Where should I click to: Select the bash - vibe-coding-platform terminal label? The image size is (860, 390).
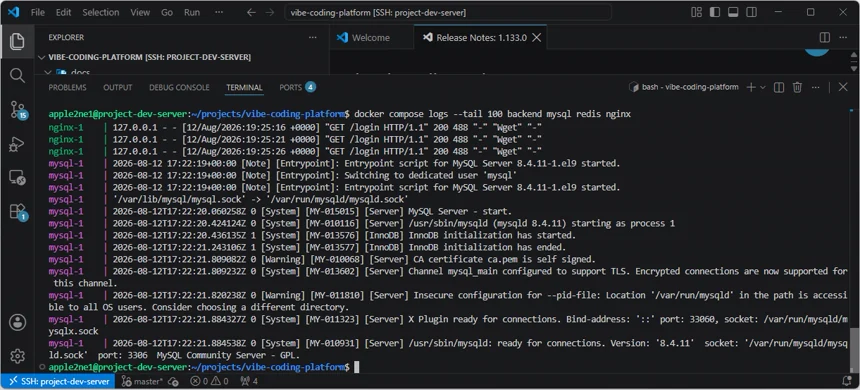(x=683, y=87)
